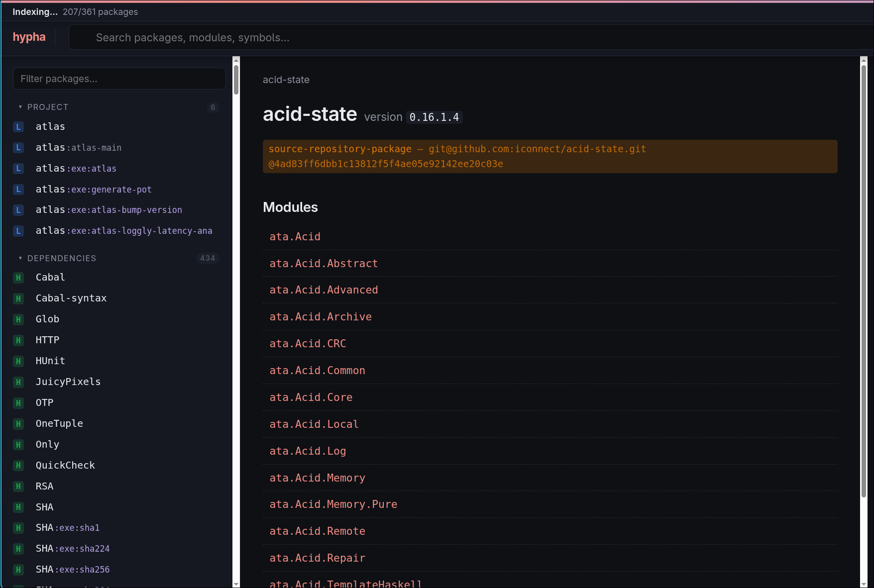Click the H badge beside RSA

coord(18,487)
